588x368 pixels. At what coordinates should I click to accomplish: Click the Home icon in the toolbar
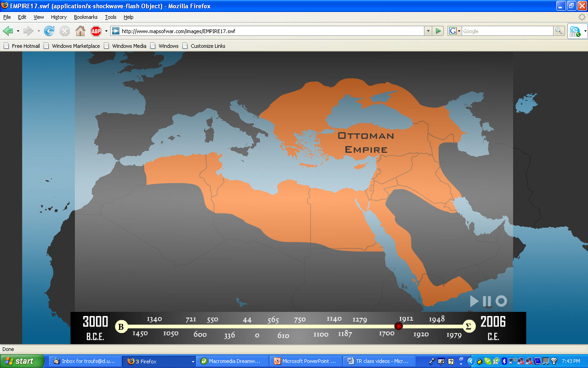[80, 31]
